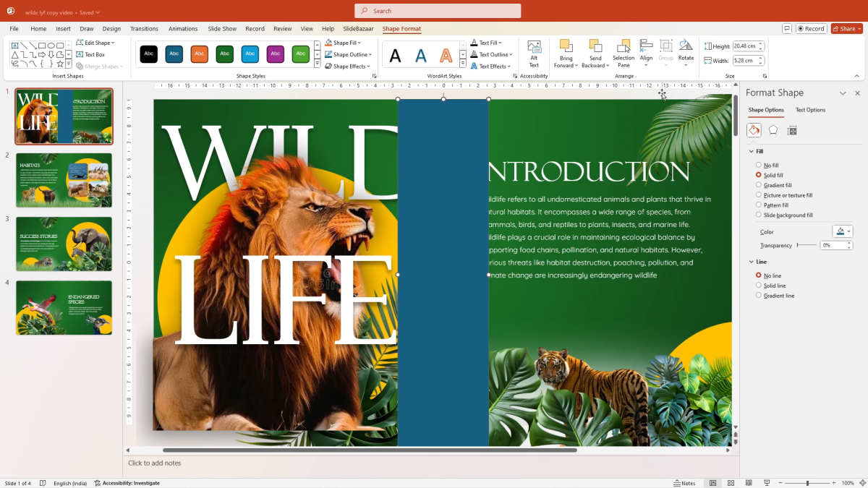This screenshot has width=868, height=488.
Task: Switch to the Animations ribbon tab
Action: tap(183, 28)
